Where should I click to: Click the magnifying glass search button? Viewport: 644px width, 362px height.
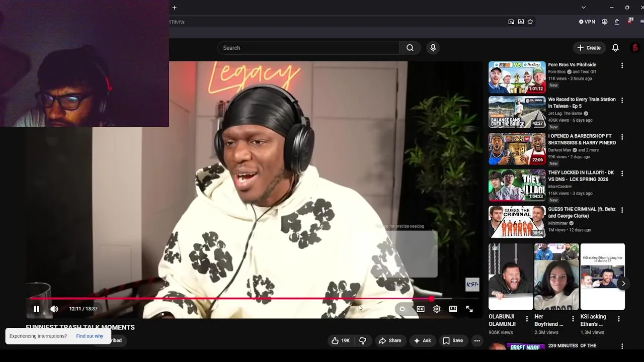coord(410,48)
